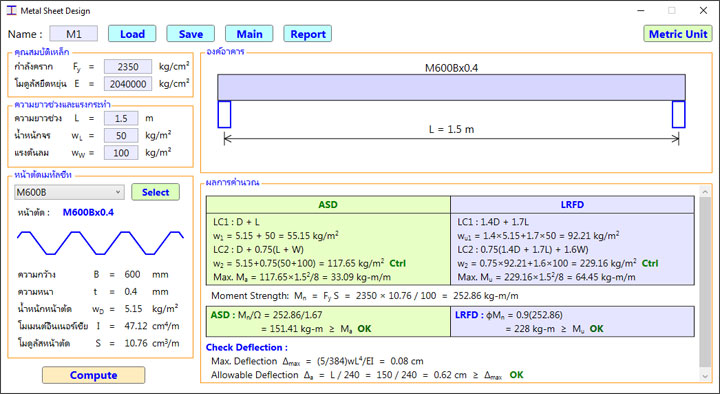The image size is (720, 394).
Task: Click results scrollbar up arrow
Action: click(x=705, y=191)
